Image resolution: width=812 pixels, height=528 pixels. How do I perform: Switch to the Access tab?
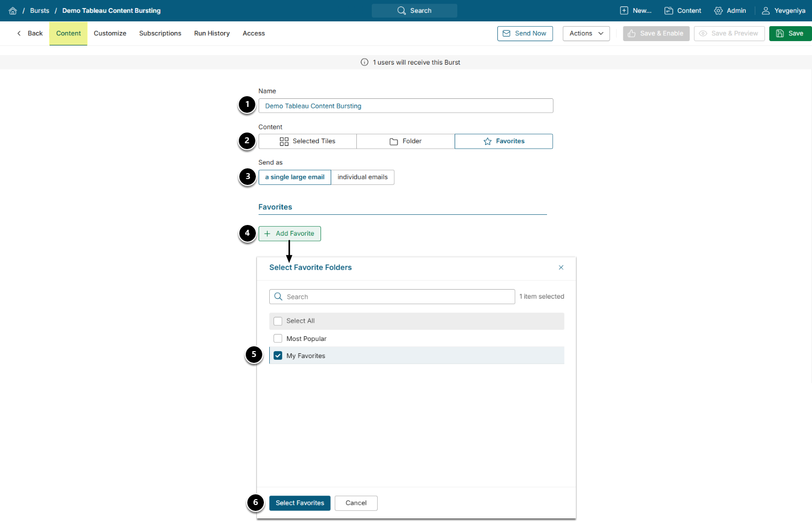[254, 33]
